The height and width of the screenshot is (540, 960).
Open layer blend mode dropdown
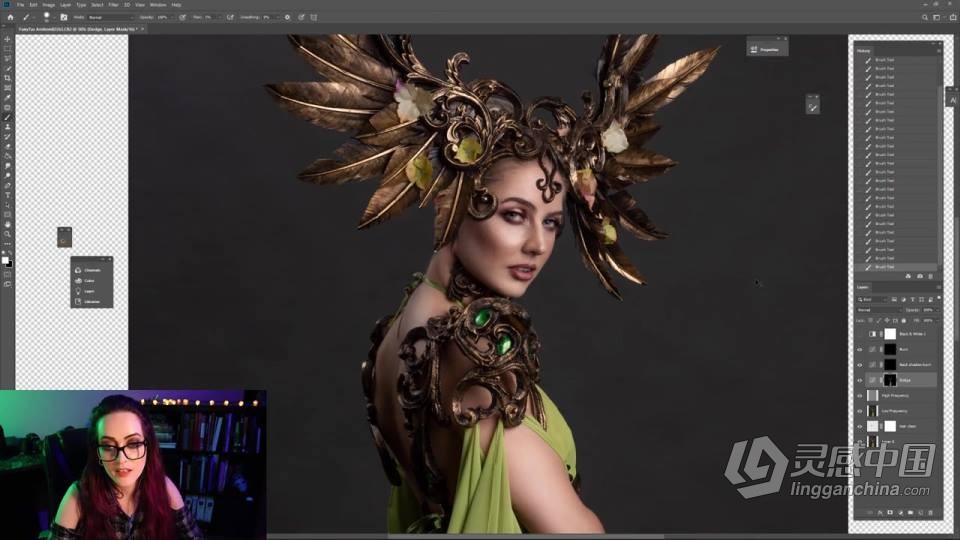(879, 310)
